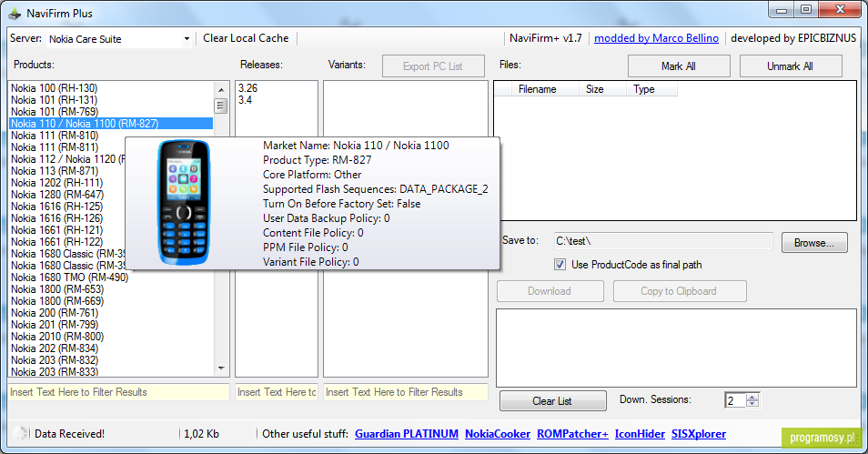Click the Download button
The image size is (868, 454).
(550, 291)
